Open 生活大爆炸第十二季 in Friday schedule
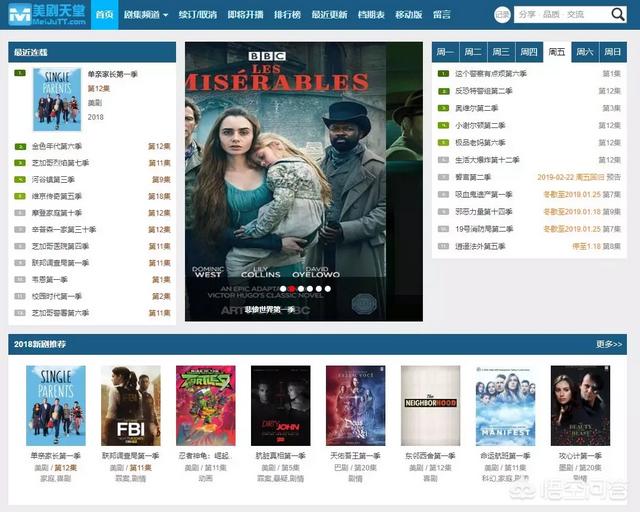The width and height of the screenshot is (640, 512). click(487, 160)
